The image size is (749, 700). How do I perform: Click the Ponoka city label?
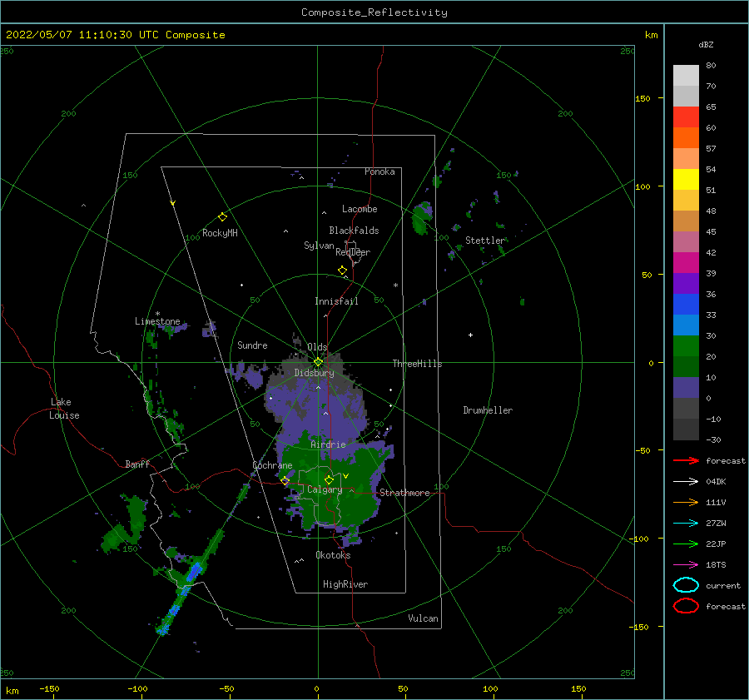(x=379, y=171)
